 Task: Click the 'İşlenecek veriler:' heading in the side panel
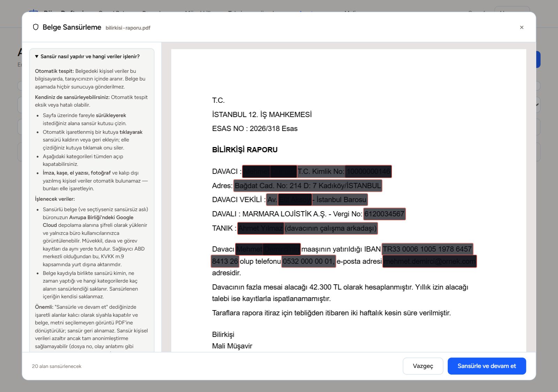pyautogui.click(x=55, y=199)
